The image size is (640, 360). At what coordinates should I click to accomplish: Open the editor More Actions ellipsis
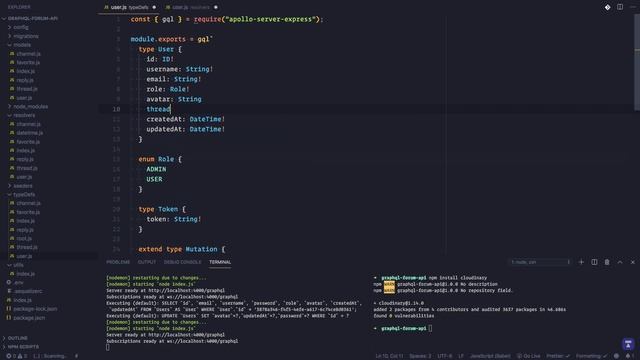[633, 7]
